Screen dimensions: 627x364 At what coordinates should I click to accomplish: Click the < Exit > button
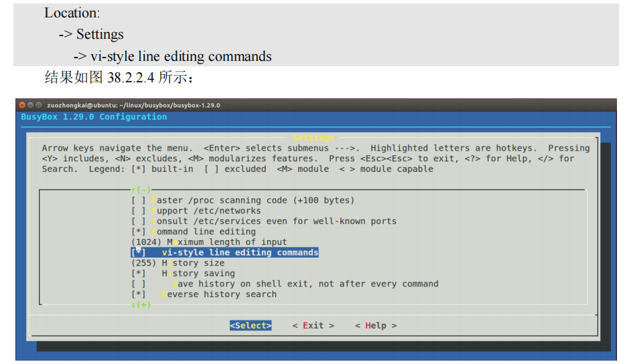tap(313, 326)
